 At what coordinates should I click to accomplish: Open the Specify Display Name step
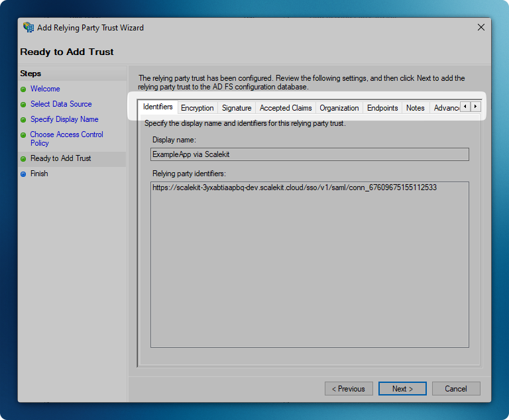(64, 119)
